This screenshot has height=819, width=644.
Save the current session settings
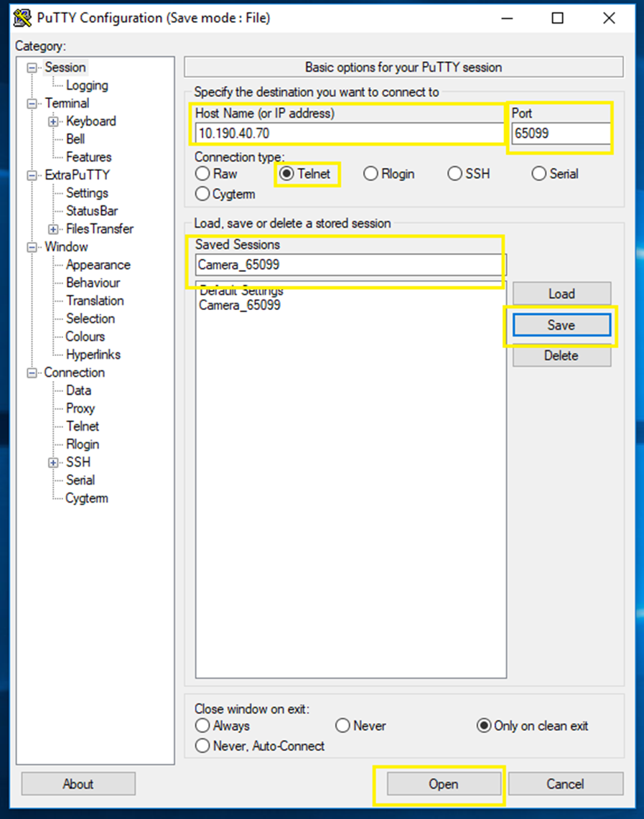coord(561,324)
